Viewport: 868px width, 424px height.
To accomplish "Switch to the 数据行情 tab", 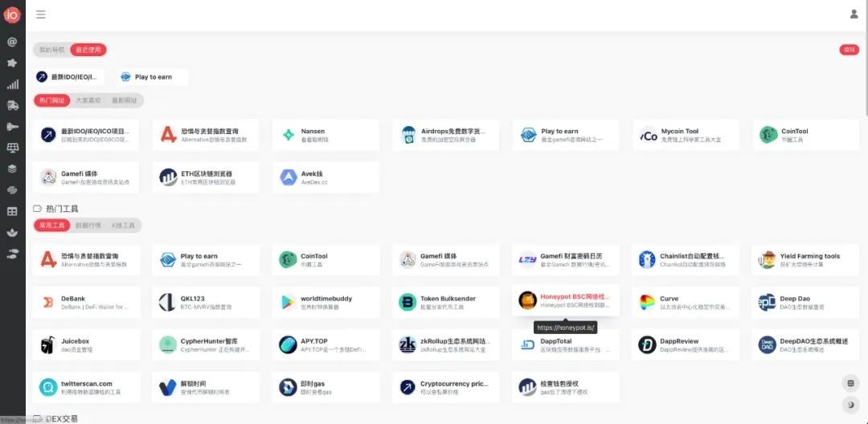I will 88,226.
